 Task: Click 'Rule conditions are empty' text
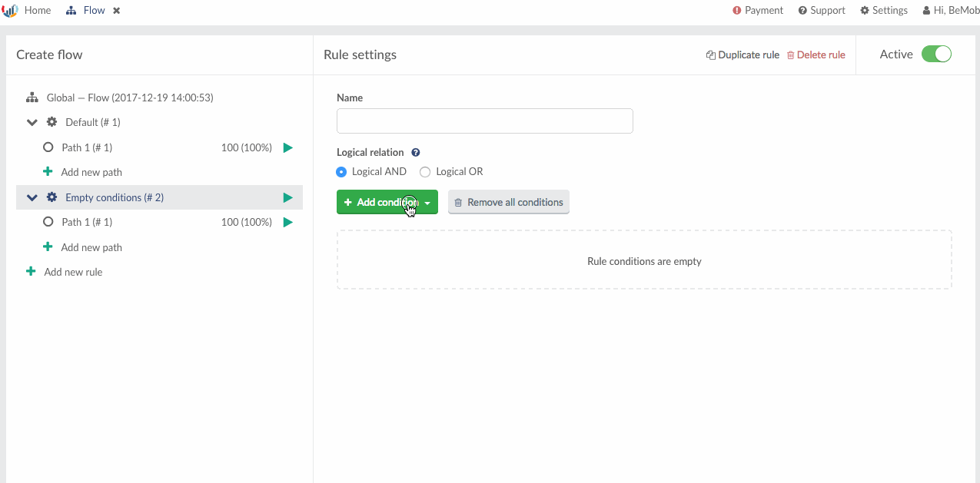point(644,261)
